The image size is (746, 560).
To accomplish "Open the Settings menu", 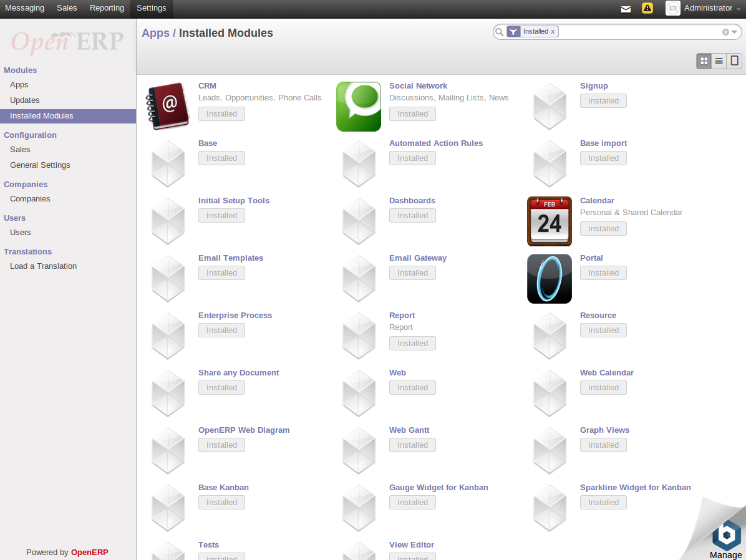I will (151, 8).
